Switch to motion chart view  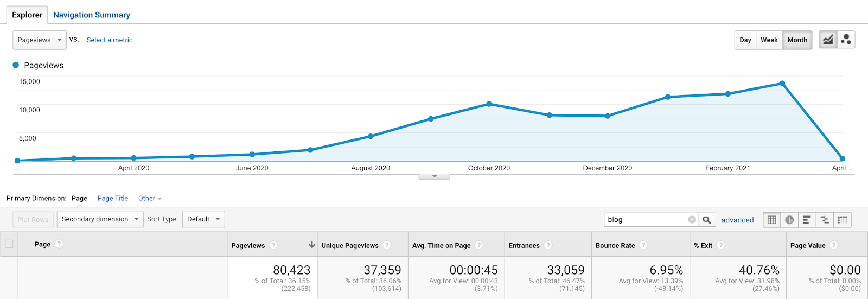pyautogui.click(x=846, y=40)
